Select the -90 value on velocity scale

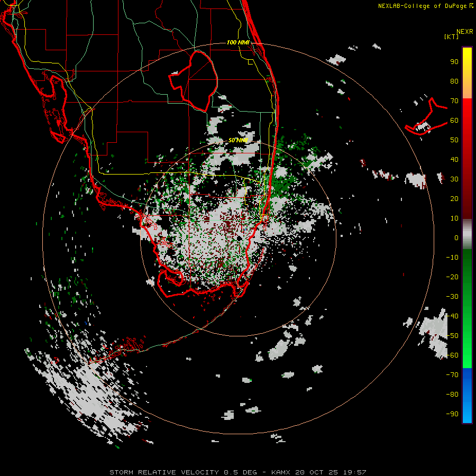pos(452,414)
